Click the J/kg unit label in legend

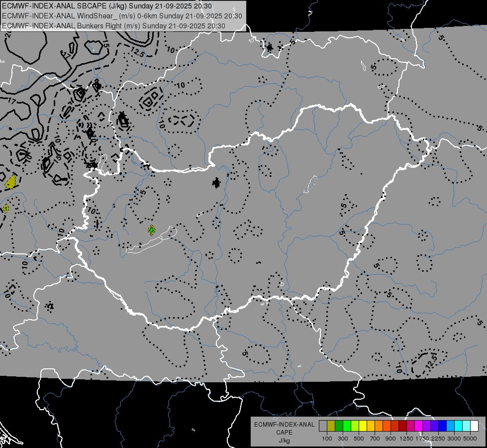pos(284,441)
